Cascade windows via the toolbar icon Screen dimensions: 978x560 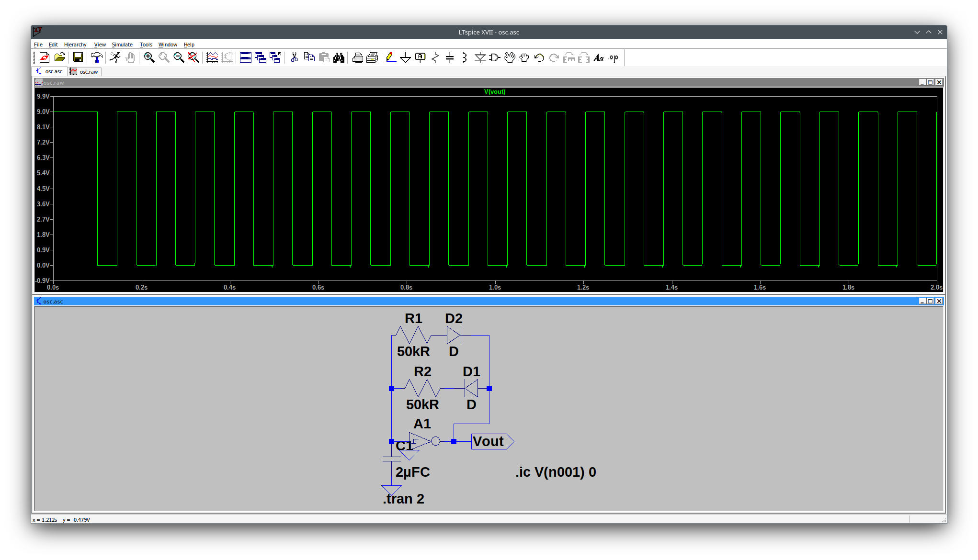[x=261, y=58]
